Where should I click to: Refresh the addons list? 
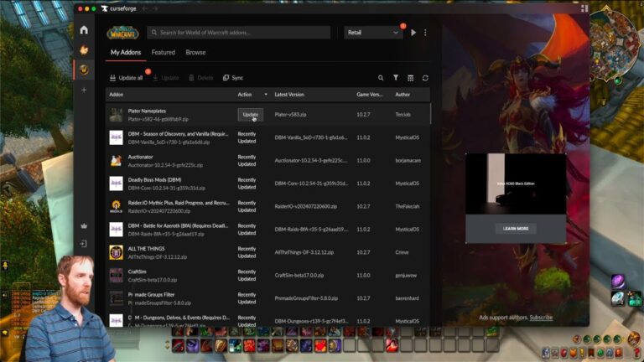click(425, 78)
